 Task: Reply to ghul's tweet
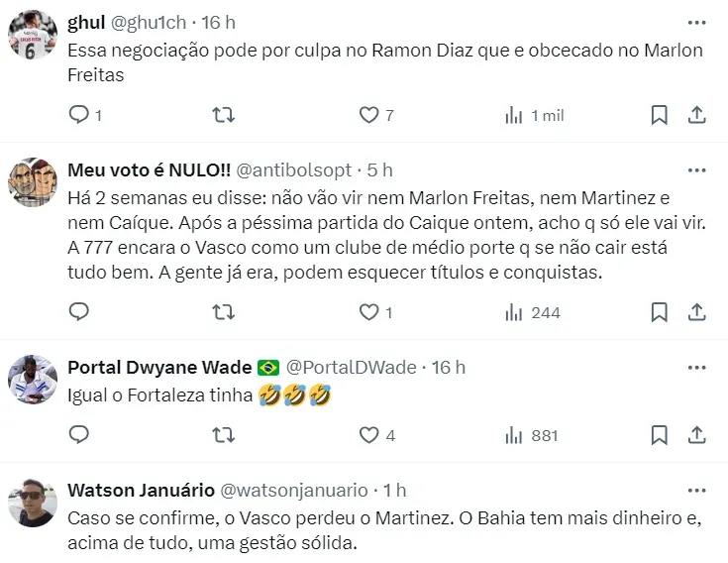coord(79,115)
